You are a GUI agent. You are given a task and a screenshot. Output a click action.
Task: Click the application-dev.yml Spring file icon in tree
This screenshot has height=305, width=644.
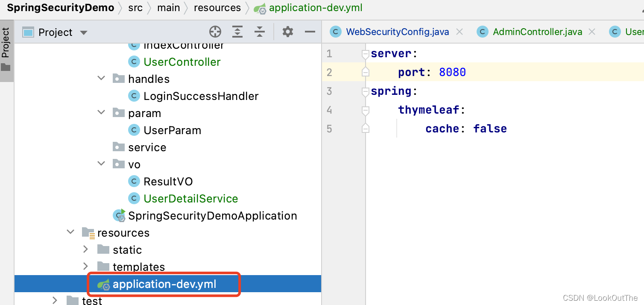[103, 284]
